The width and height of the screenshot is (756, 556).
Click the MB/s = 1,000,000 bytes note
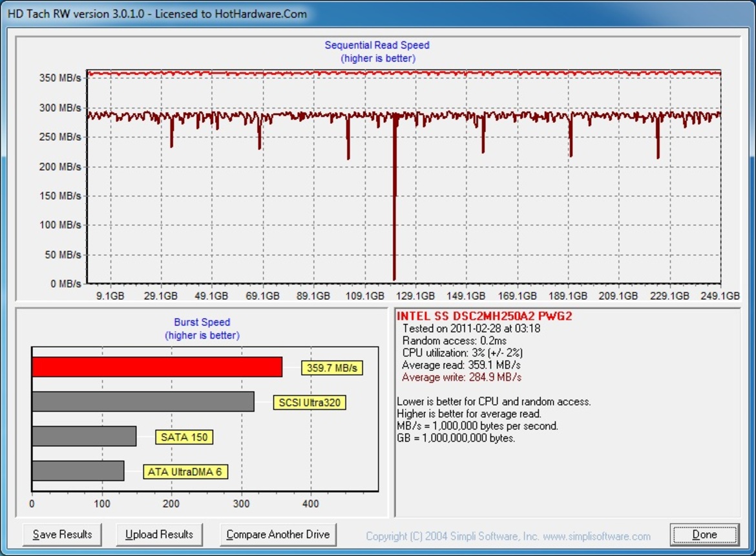pyautogui.click(x=478, y=426)
